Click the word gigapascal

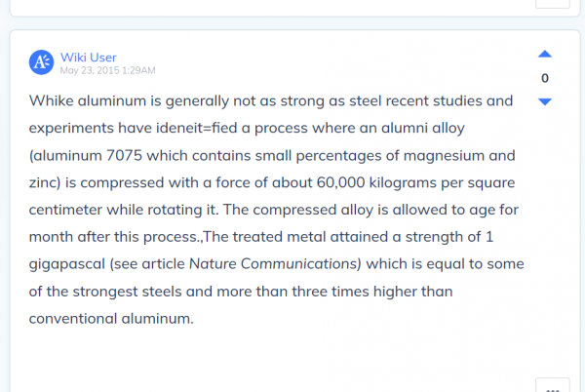(x=66, y=264)
